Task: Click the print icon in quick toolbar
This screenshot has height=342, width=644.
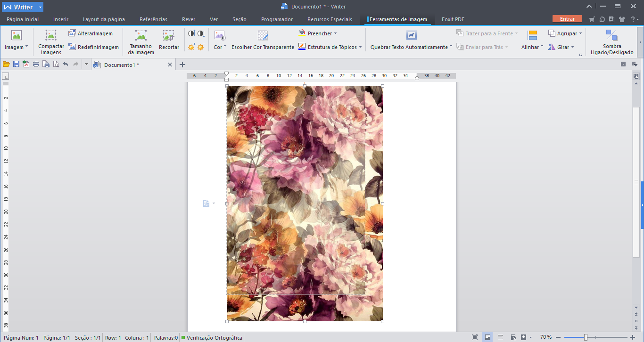Action: [36, 65]
